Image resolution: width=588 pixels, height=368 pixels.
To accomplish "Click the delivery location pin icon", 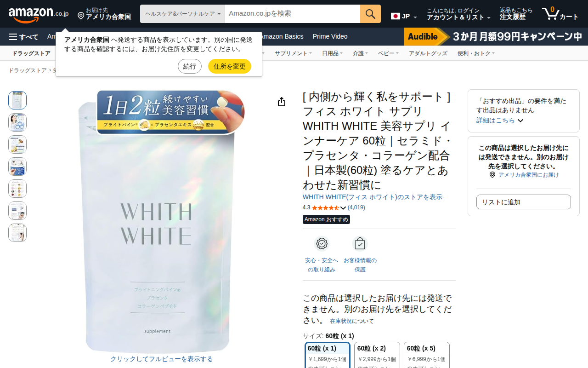I will [x=81, y=16].
